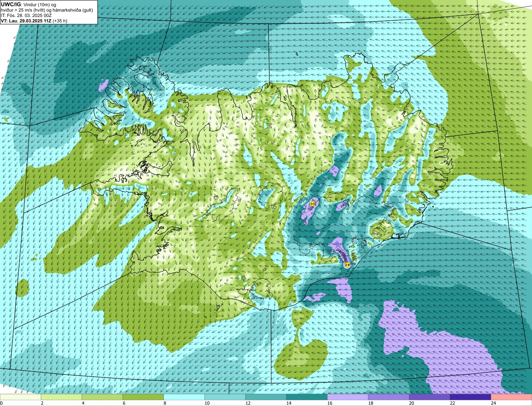Click the valid time 'VT: Lau. 29.03.2025 11Z'

point(26,21)
